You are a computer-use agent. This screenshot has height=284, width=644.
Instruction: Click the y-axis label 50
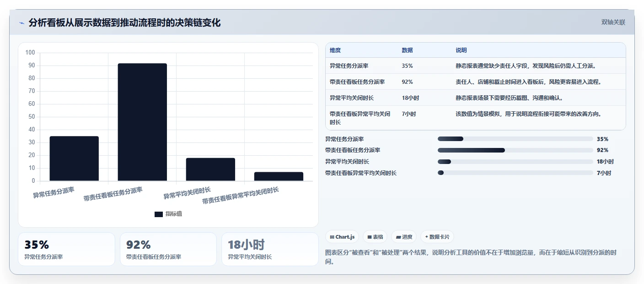32,117
